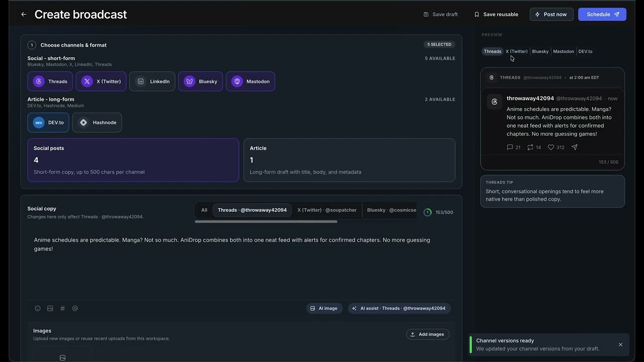This screenshot has height=362, width=644.
Task: Open the Threads · @throwaway42094 copy tab
Action: click(252, 210)
